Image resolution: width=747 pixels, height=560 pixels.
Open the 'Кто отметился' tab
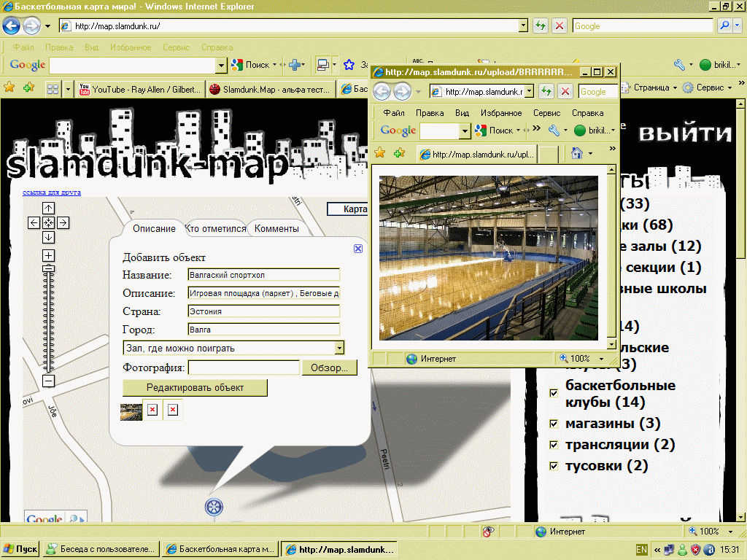click(216, 228)
